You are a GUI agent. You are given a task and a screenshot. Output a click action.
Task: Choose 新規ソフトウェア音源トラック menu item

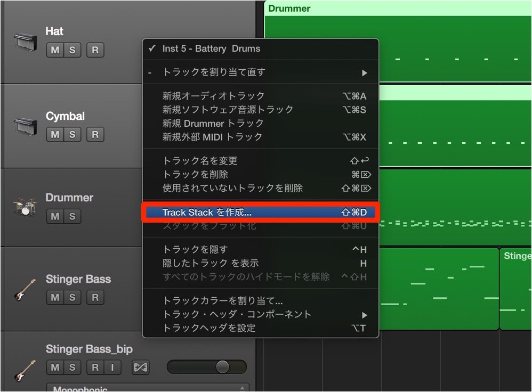tap(261, 110)
